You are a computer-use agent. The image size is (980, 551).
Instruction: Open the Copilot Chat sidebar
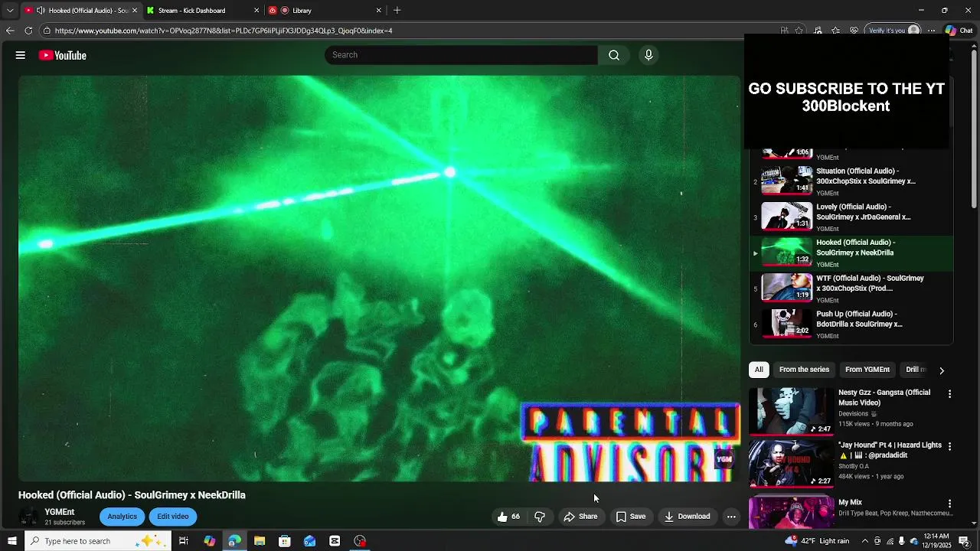[959, 31]
